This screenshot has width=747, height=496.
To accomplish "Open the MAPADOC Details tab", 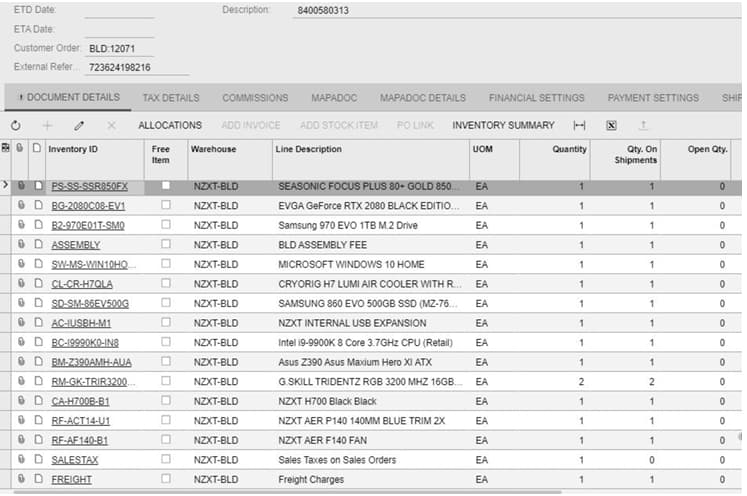I will (x=423, y=98).
